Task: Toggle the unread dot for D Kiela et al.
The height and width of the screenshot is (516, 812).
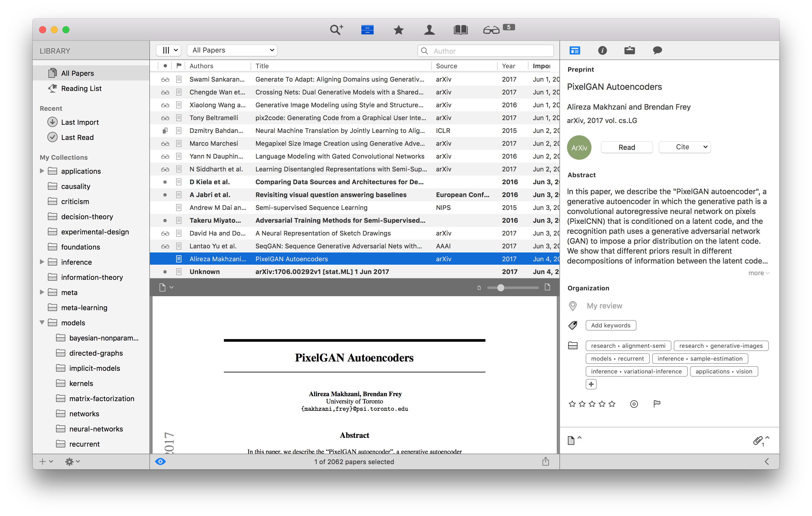Action: (x=165, y=182)
